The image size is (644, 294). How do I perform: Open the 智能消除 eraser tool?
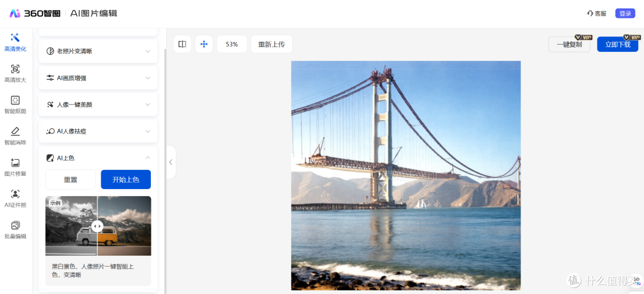click(x=15, y=137)
